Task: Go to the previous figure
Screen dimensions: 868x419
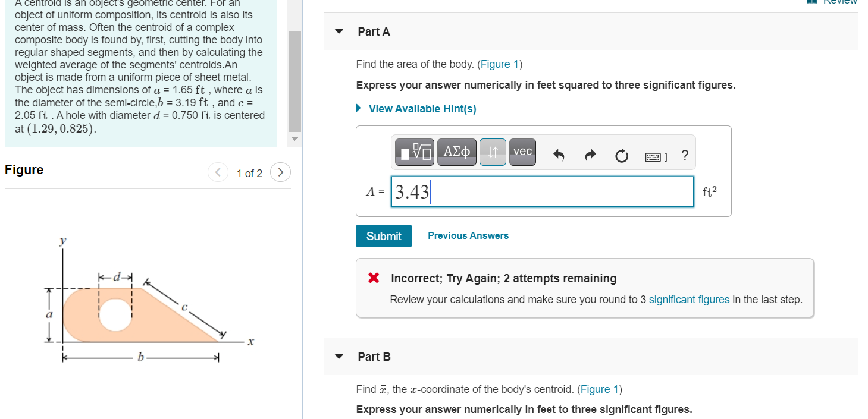Action: point(218,173)
